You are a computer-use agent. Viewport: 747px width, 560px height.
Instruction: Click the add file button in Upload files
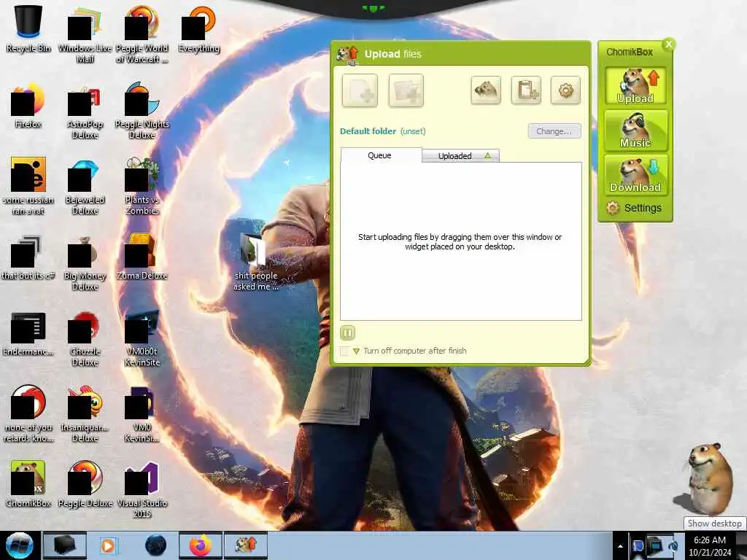click(360, 90)
